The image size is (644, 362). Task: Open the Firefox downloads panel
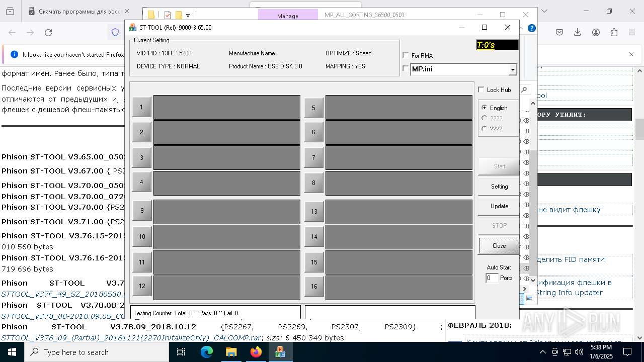coord(578,33)
